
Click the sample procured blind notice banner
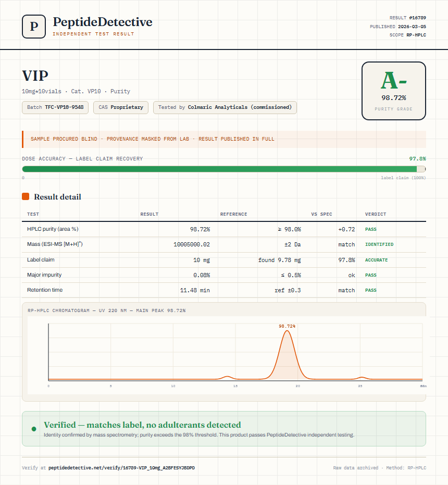[x=223, y=139]
